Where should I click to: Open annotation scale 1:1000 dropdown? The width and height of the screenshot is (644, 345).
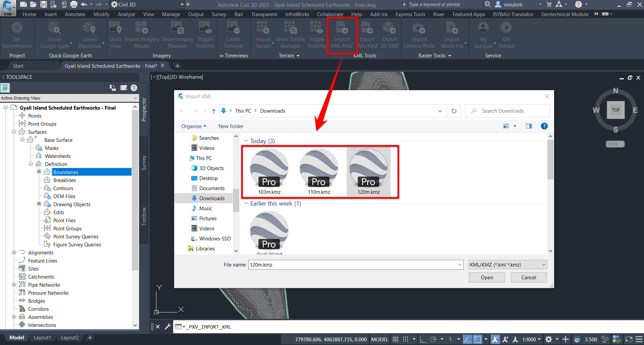click(x=532, y=339)
